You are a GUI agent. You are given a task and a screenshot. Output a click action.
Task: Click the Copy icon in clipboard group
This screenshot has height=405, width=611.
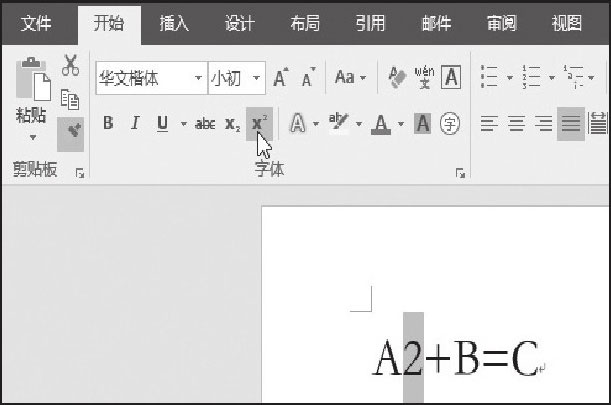(70, 99)
